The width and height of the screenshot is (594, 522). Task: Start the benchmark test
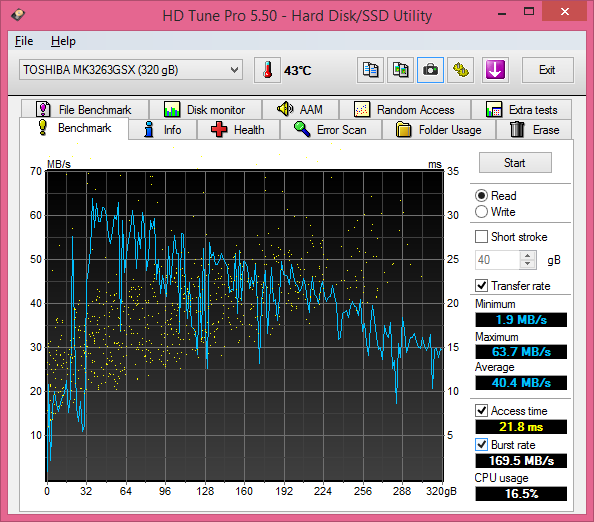pyautogui.click(x=515, y=163)
